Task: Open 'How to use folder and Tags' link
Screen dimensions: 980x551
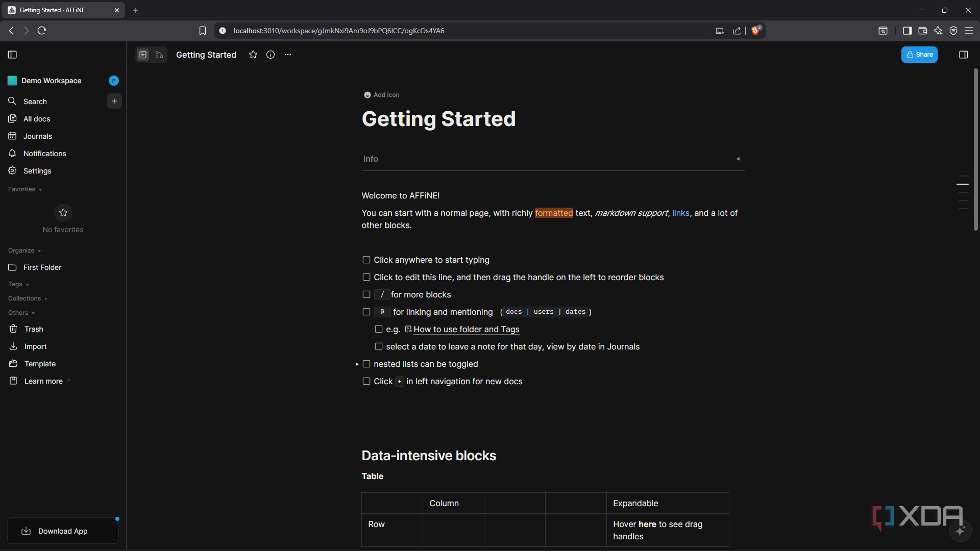Action: [466, 330]
